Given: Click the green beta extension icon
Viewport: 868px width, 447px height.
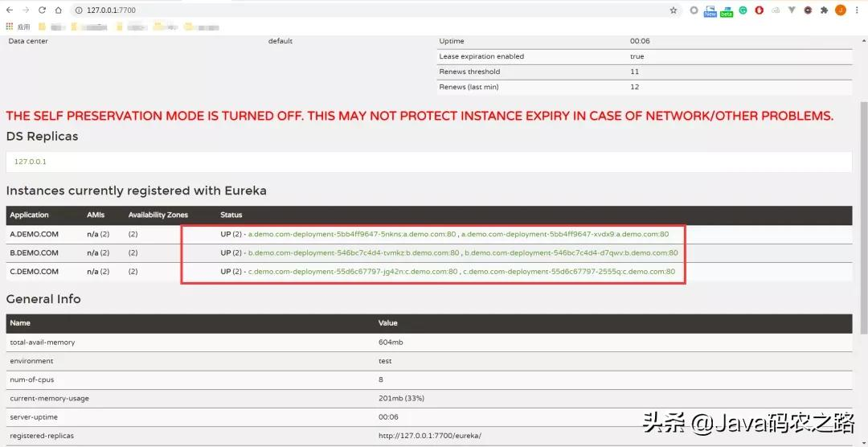Looking at the screenshot, I should [x=727, y=10].
